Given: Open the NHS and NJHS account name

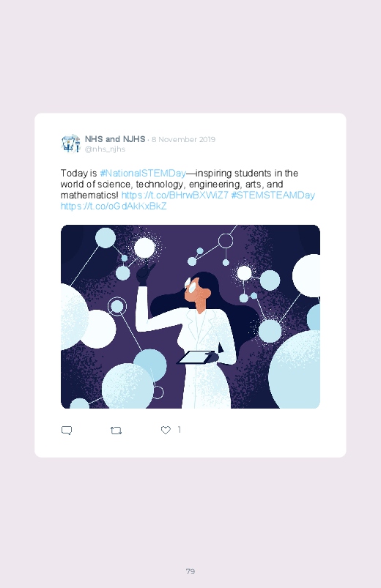Looking at the screenshot, I should (x=115, y=139).
